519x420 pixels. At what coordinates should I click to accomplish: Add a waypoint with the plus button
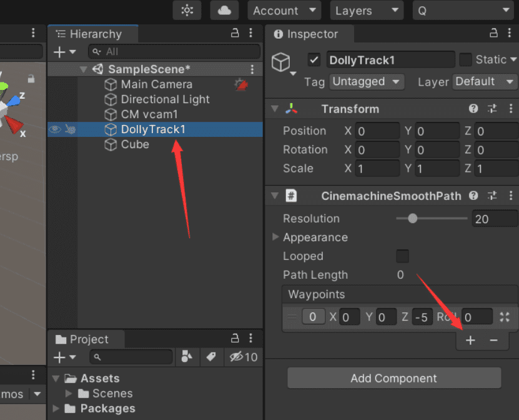[471, 340]
